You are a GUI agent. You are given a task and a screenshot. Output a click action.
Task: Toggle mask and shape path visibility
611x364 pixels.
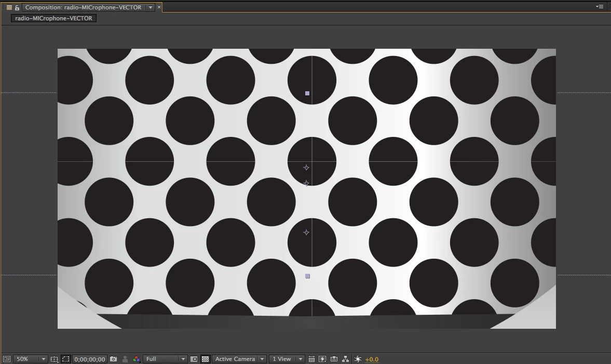pyautogui.click(x=66, y=359)
